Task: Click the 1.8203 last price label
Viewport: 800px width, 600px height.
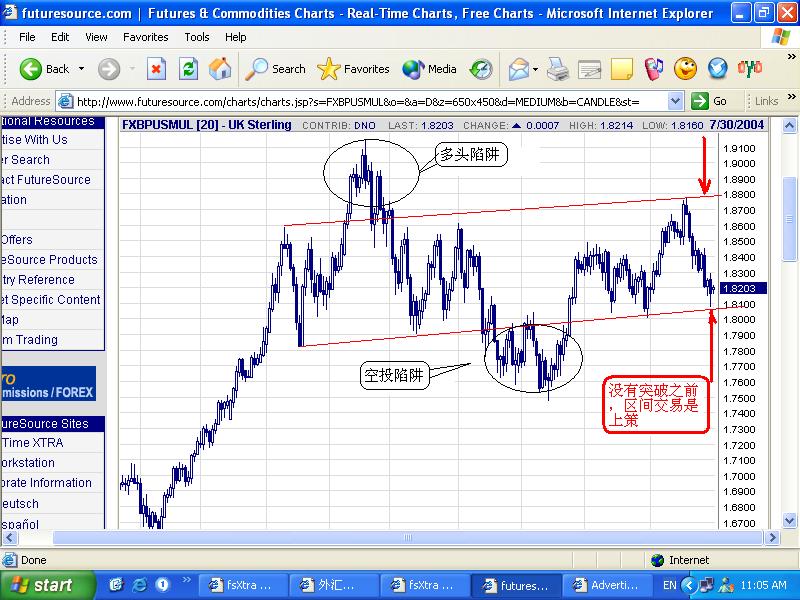Action: 743,288
